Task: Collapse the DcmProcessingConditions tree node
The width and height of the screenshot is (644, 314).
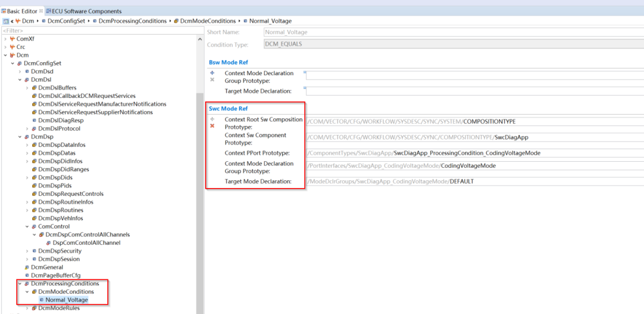Action: pyautogui.click(x=19, y=284)
